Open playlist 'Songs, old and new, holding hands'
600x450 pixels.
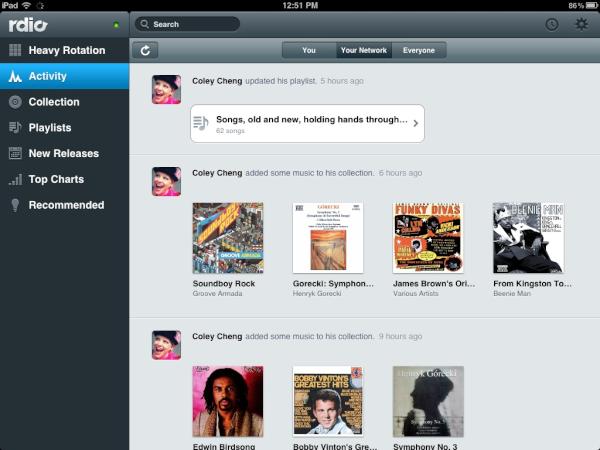click(307, 123)
